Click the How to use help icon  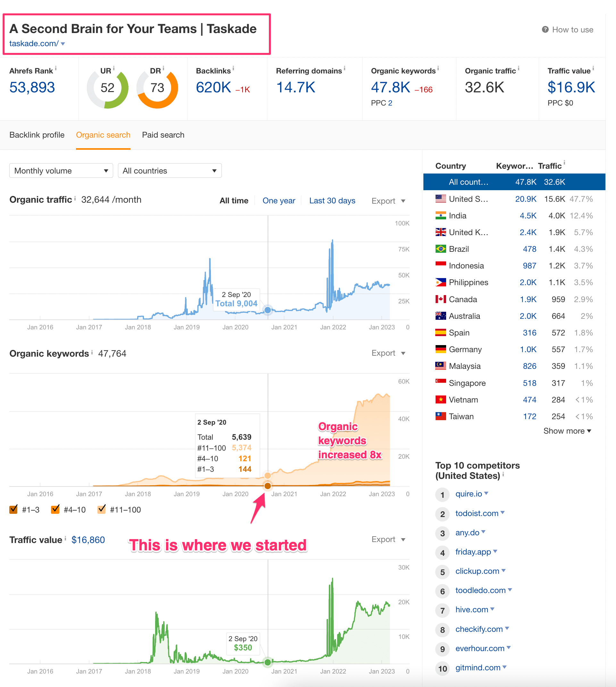coord(545,30)
